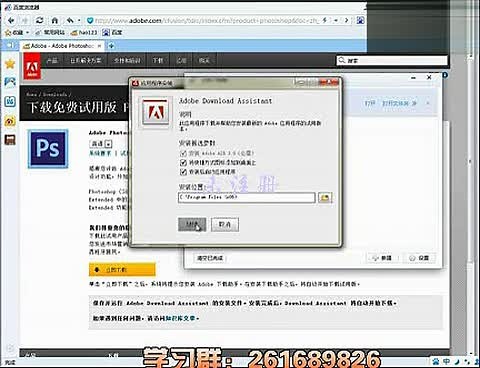Viewport: 480px width, 368px height.
Task: Click the system tray moon icon
Action: [x=457, y=361]
